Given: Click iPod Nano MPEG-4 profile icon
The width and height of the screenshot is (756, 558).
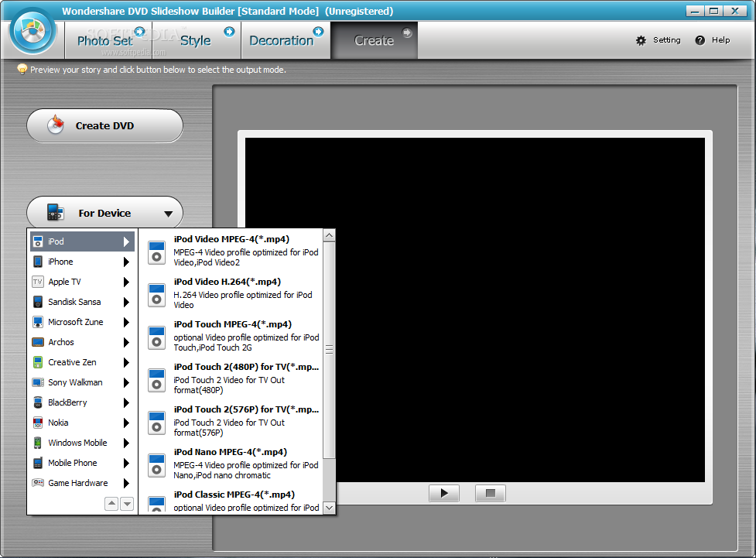Looking at the screenshot, I should click(156, 464).
